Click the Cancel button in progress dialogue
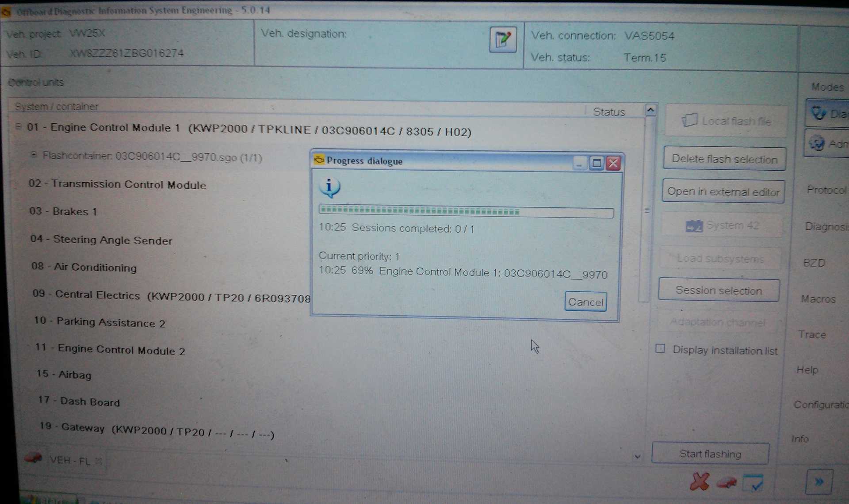Viewport: 849px width, 504px height. tap(585, 302)
